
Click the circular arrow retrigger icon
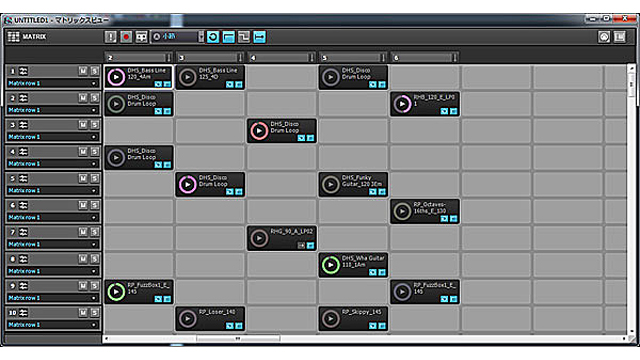coord(213,37)
